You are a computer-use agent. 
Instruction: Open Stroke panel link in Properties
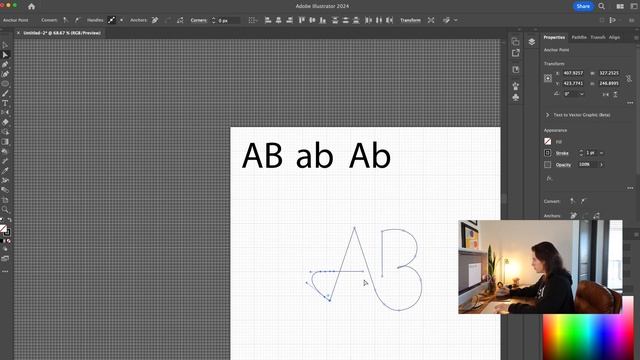[562, 153]
